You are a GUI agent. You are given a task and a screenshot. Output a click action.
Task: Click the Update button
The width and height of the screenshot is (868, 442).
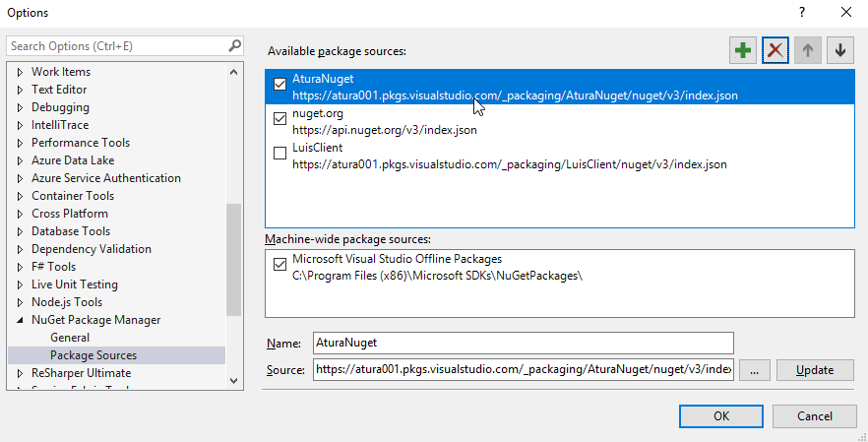[x=815, y=370]
